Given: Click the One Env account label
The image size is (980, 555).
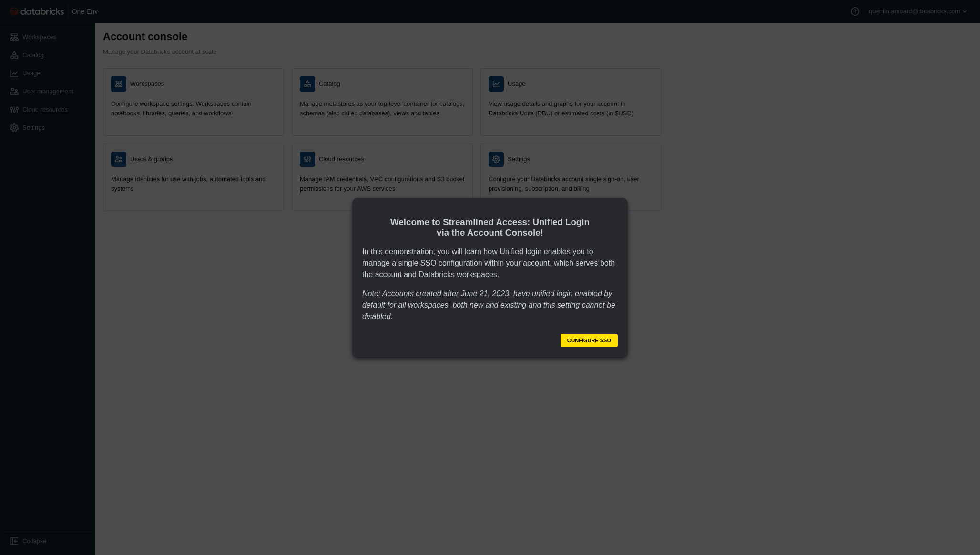Looking at the screenshot, I should pos(85,11).
